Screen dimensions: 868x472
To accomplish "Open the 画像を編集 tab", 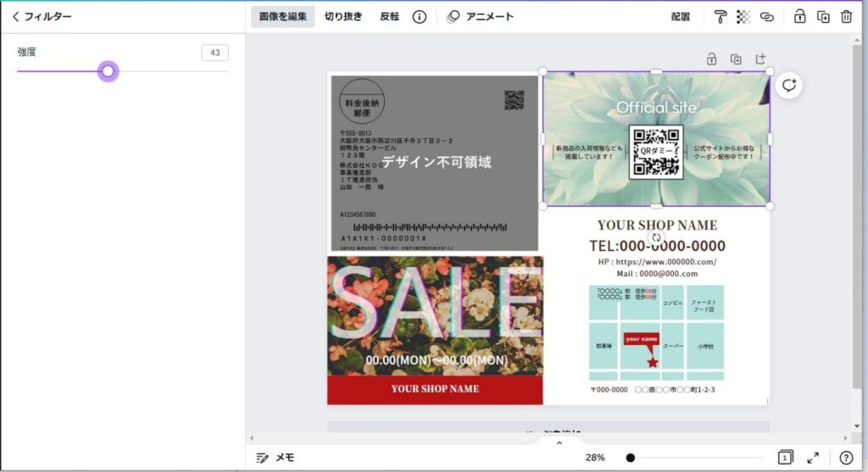I will pyautogui.click(x=283, y=17).
